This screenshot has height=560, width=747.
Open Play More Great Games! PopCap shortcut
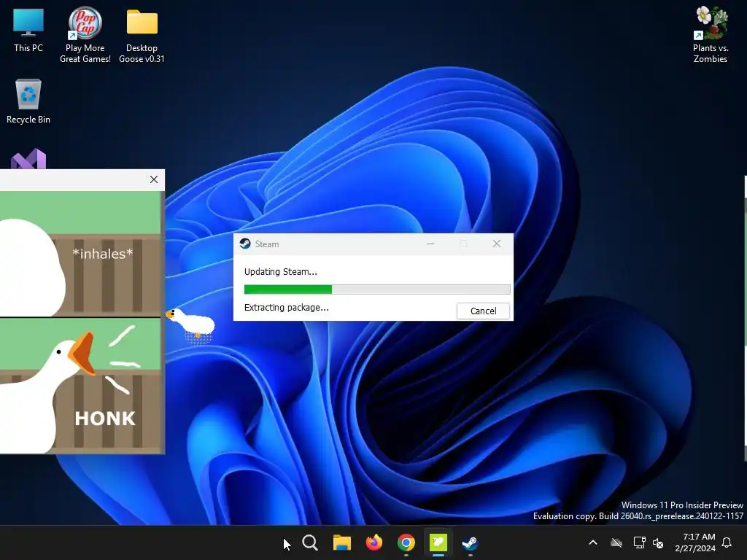tap(85, 34)
